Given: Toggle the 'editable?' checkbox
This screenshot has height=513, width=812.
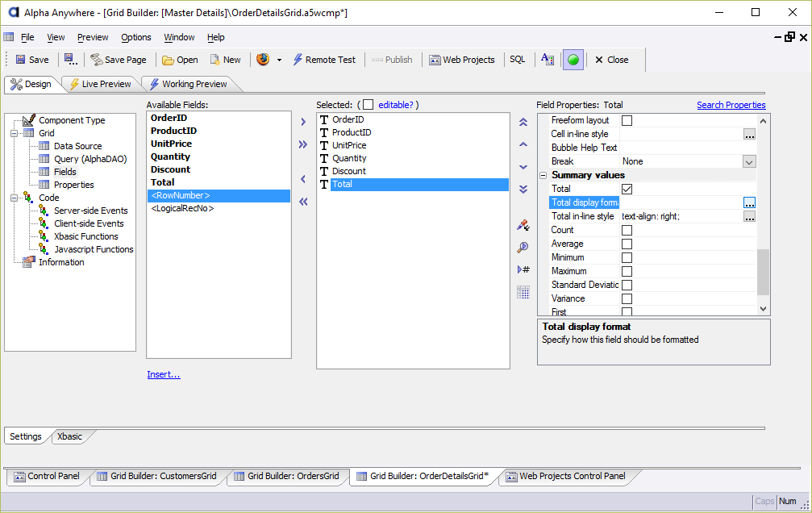Looking at the screenshot, I should 369,105.
